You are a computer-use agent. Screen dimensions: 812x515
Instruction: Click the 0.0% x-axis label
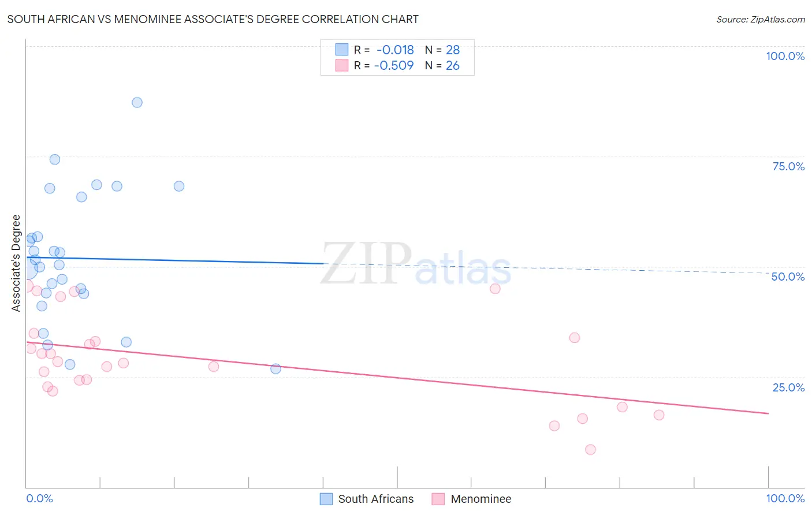39,498
